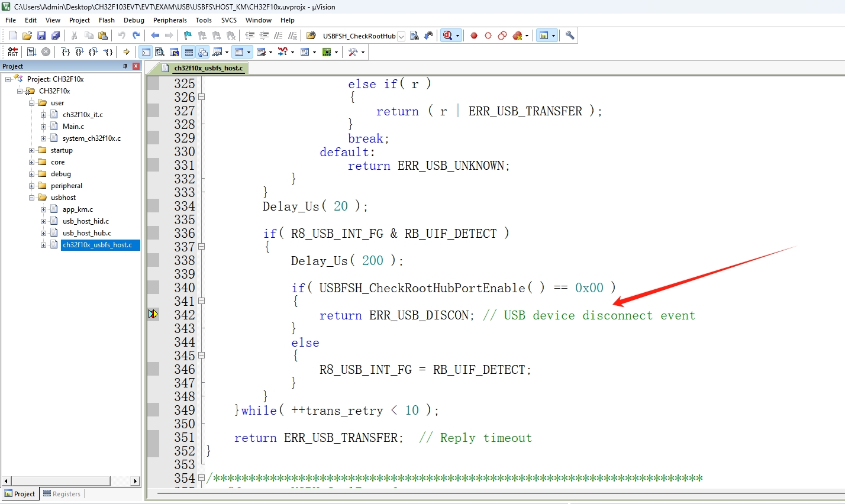Click breakpoint margin at line 346

153,369
